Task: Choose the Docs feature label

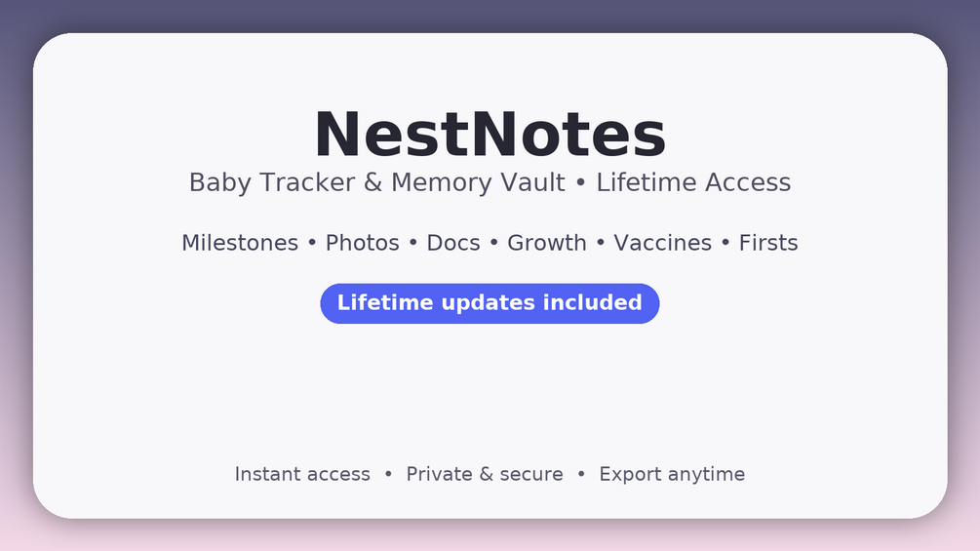Action: (x=453, y=243)
